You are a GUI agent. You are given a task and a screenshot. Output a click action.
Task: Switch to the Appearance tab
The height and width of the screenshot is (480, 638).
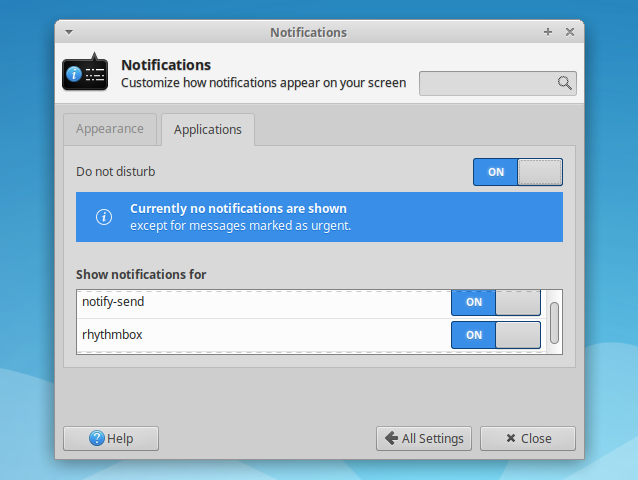pos(110,129)
